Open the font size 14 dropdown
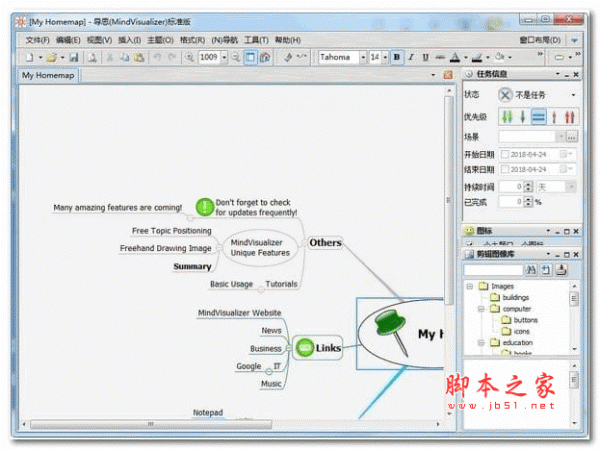This screenshot has height=450, width=600. click(385, 57)
